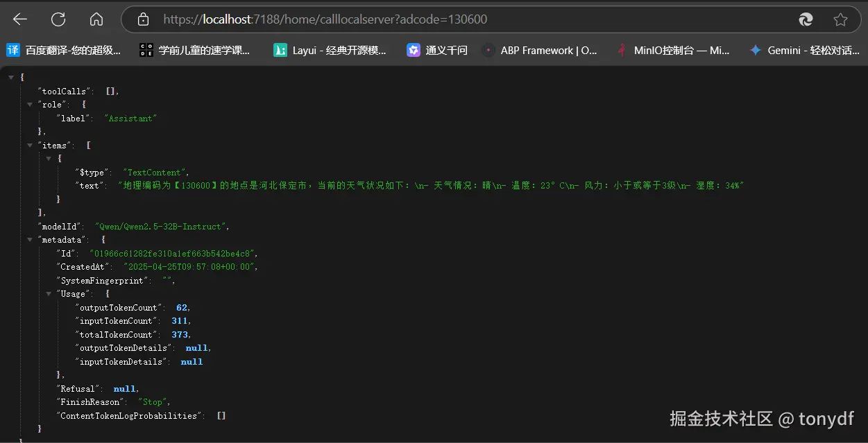Click the 学前儿童 bookmark favicon

(x=146, y=50)
